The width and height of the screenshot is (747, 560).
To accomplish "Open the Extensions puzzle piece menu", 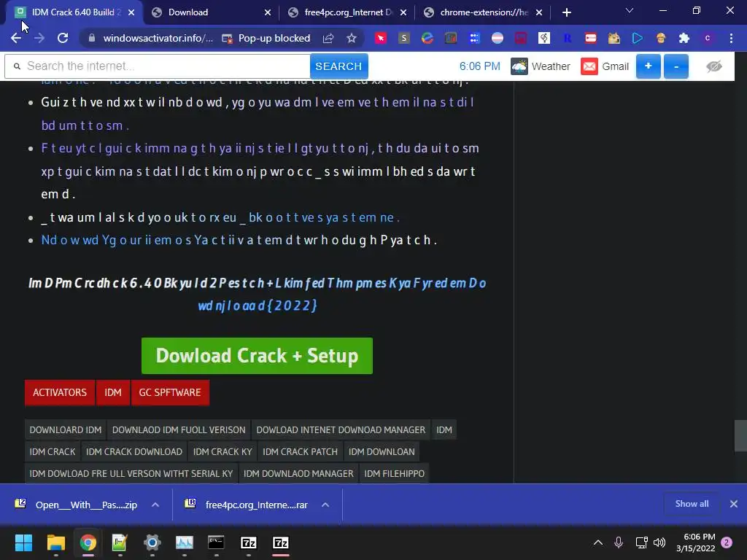I will coord(684,38).
